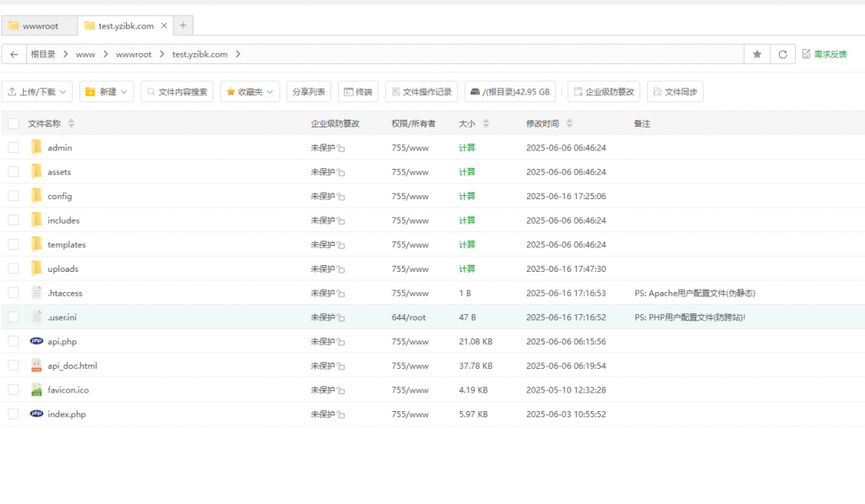Click the lock icon in admin row
The width and height of the screenshot is (865, 504).
(x=341, y=149)
